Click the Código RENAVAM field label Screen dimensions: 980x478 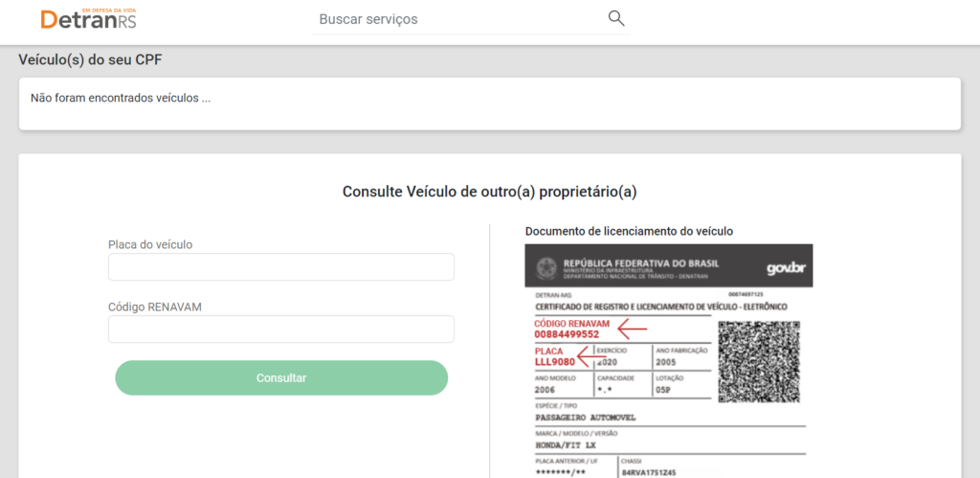point(155,307)
